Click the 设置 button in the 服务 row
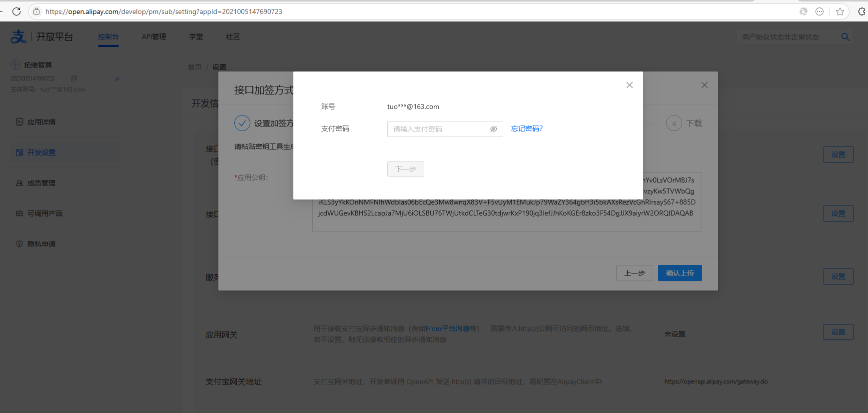The image size is (868, 413). [839, 276]
